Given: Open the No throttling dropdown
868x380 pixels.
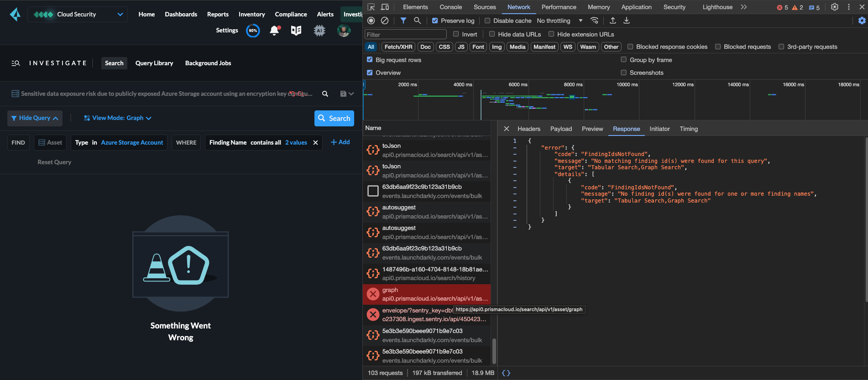Looking at the screenshot, I should [x=560, y=21].
